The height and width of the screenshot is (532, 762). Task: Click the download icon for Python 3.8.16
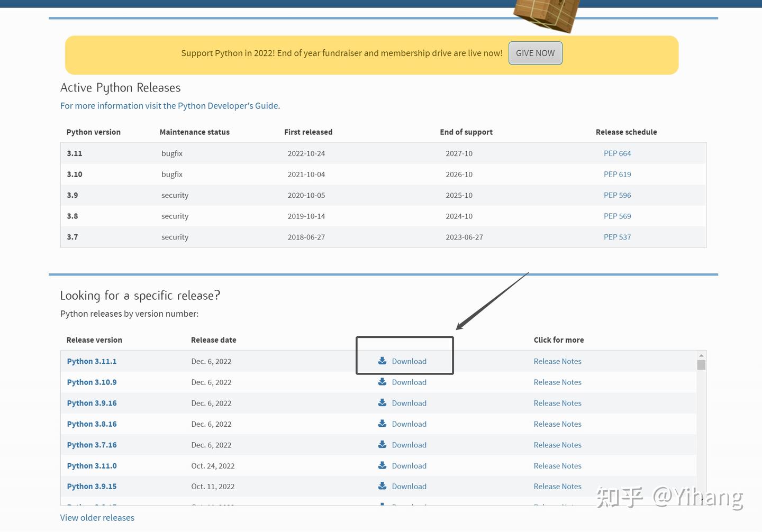pos(382,424)
